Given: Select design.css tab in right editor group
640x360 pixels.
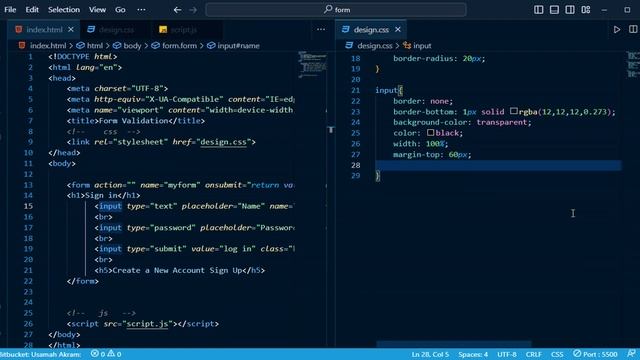Looking at the screenshot, I should point(371,29).
